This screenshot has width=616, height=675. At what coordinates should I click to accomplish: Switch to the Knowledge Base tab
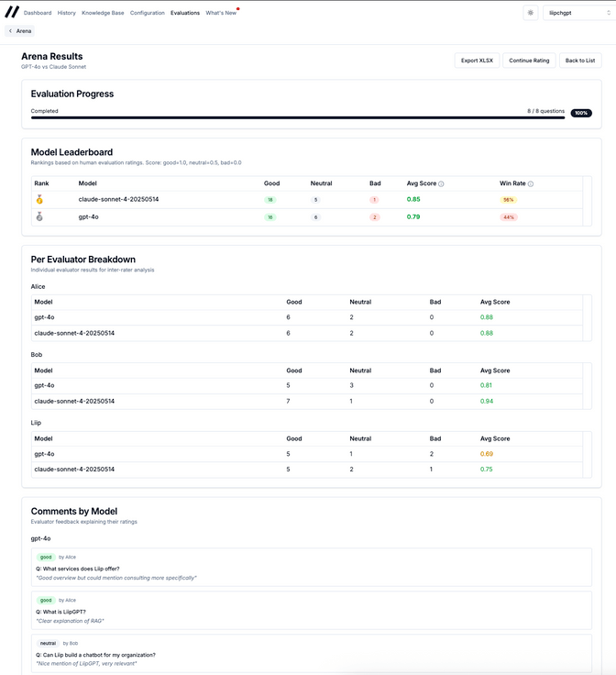tap(103, 13)
